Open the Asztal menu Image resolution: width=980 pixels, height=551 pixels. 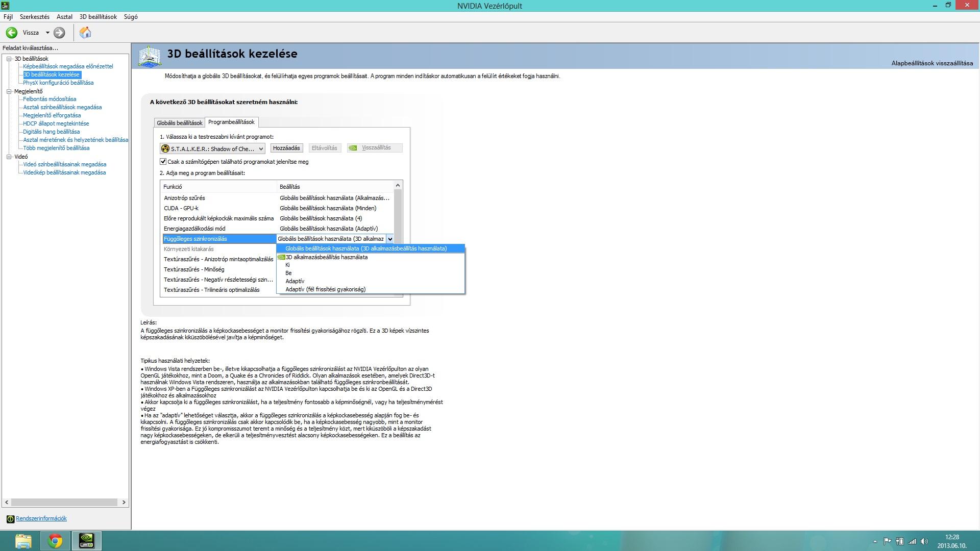tap(64, 17)
